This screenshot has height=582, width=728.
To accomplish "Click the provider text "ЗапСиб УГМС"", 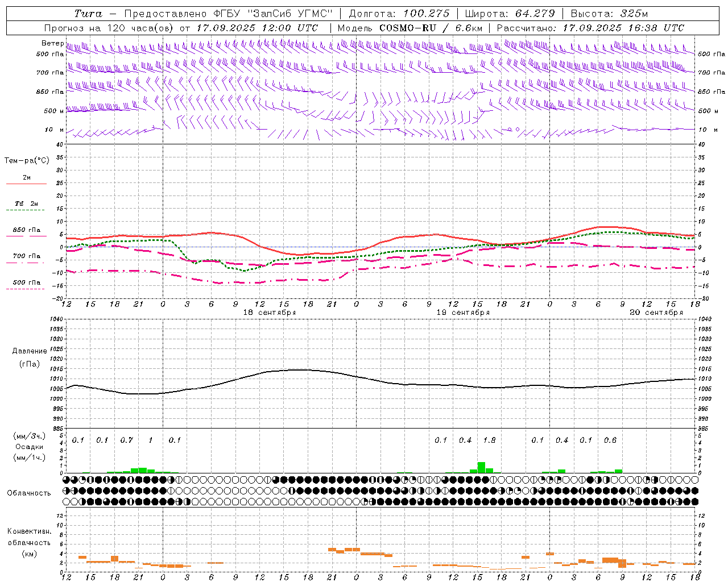I will pyautogui.click(x=291, y=14).
